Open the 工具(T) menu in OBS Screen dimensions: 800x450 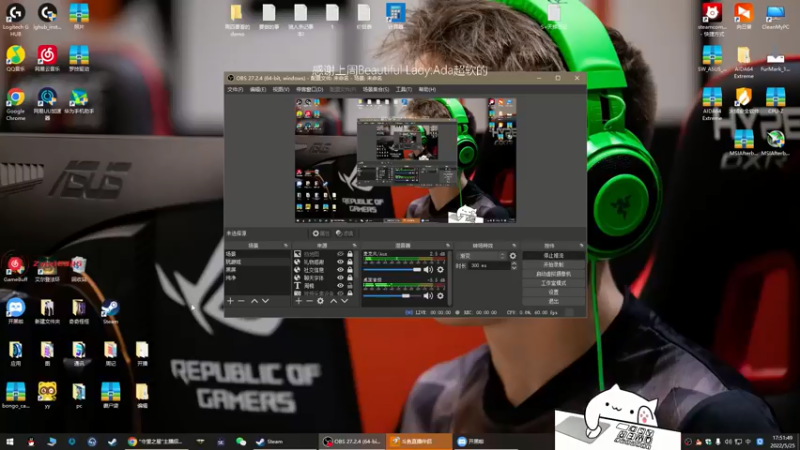click(404, 89)
